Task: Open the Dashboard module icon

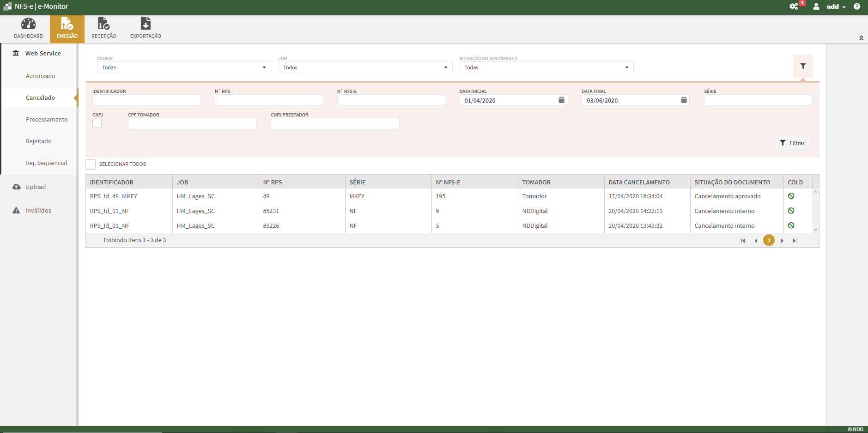Action: tap(28, 27)
